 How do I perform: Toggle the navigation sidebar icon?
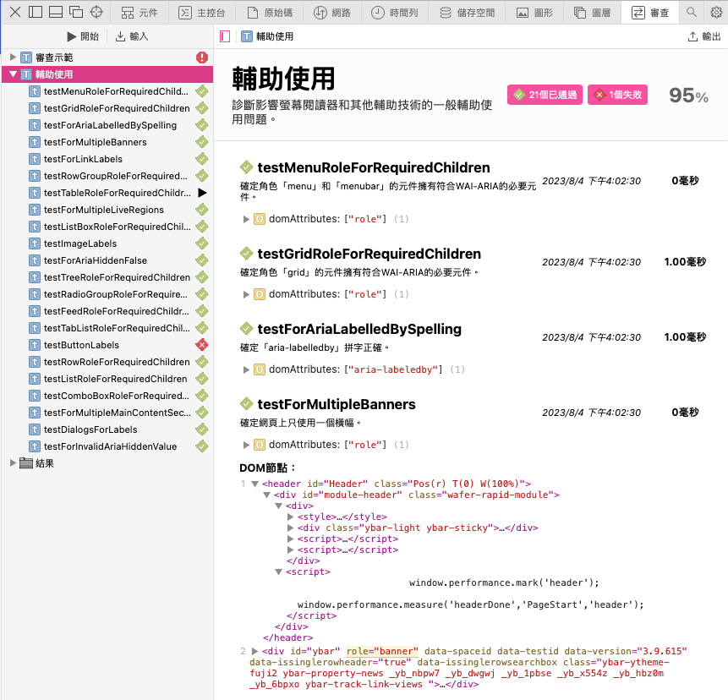tap(225, 36)
